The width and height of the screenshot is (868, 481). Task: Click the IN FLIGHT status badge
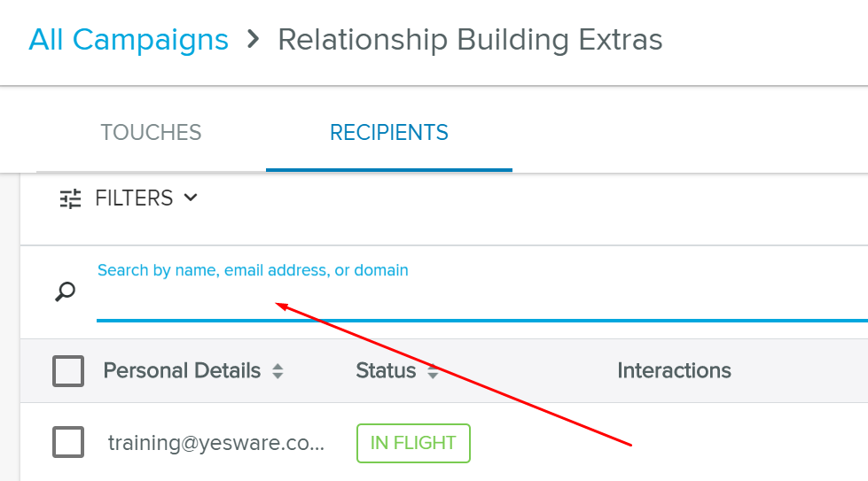413,443
